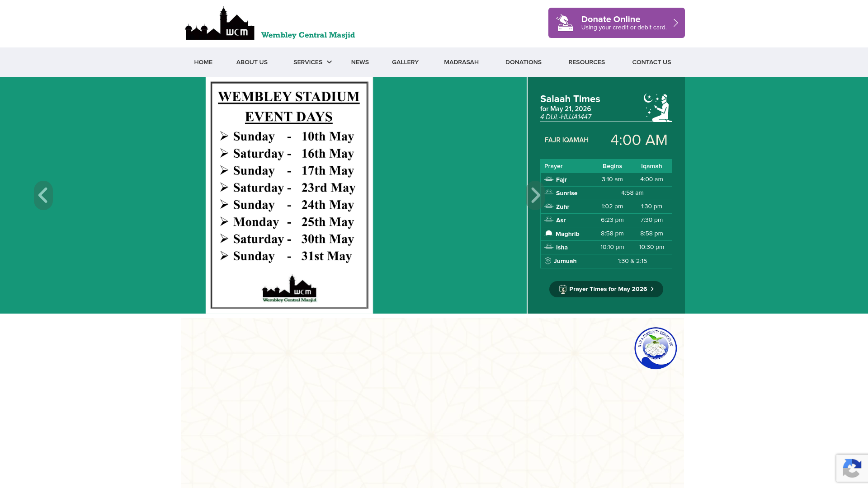This screenshot has width=868, height=488.
Task: Open the Donations menu item
Action: point(524,62)
